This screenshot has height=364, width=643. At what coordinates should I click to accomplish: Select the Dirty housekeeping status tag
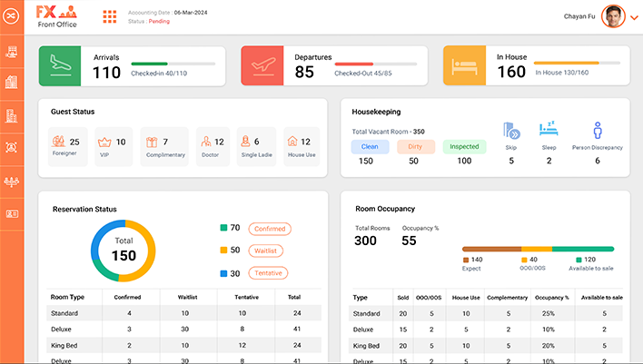click(x=413, y=146)
